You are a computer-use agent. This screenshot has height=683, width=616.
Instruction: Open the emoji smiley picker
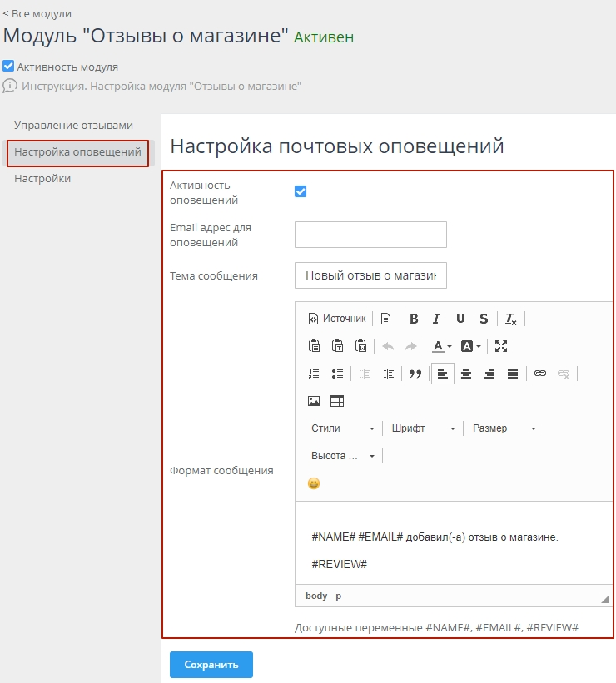coord(314,483)
